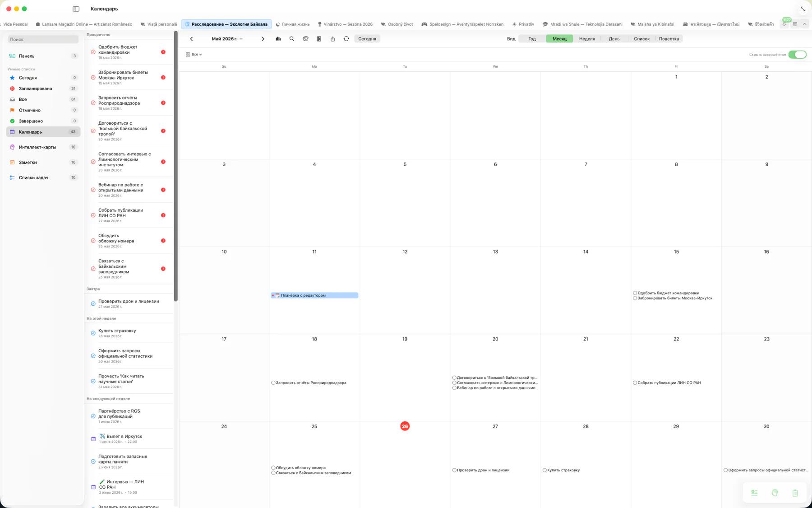Go to the next month arrow
The width and height of the screenshot is (812, 508).
tap(263, 39)
